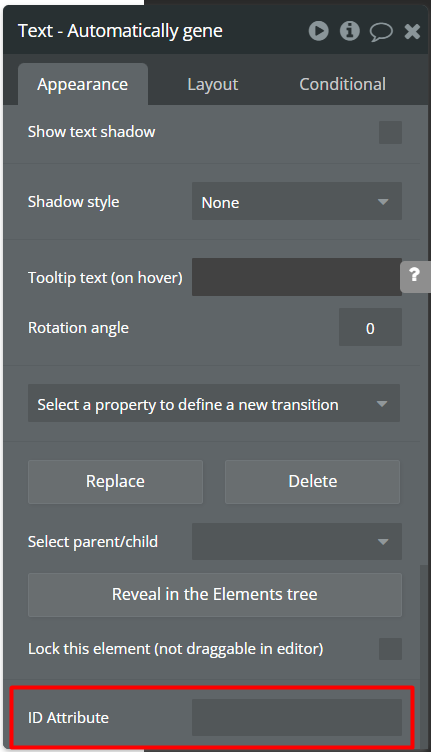Click Reveal in the Elements tree
This screenshot has width=431, height=752.
point(215,595)
